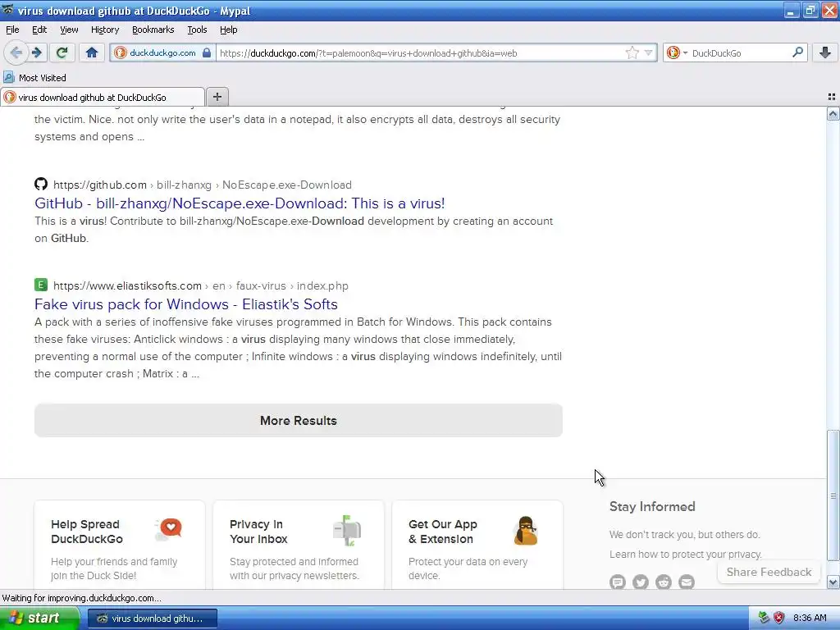Open the Windows Start menu
Screen dimensions: 840x630
pyautogui.click(x=39, y=619)
